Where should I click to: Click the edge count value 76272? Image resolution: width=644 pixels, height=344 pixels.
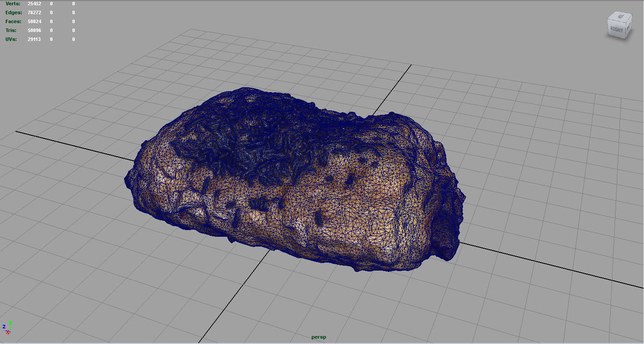[x=34, y=12]
